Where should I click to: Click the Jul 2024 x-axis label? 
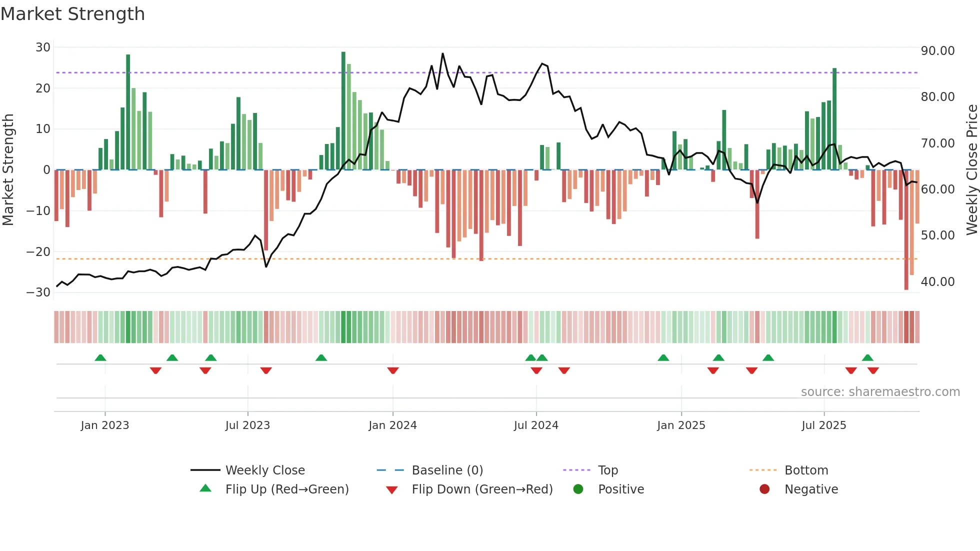tap(536, 425)
